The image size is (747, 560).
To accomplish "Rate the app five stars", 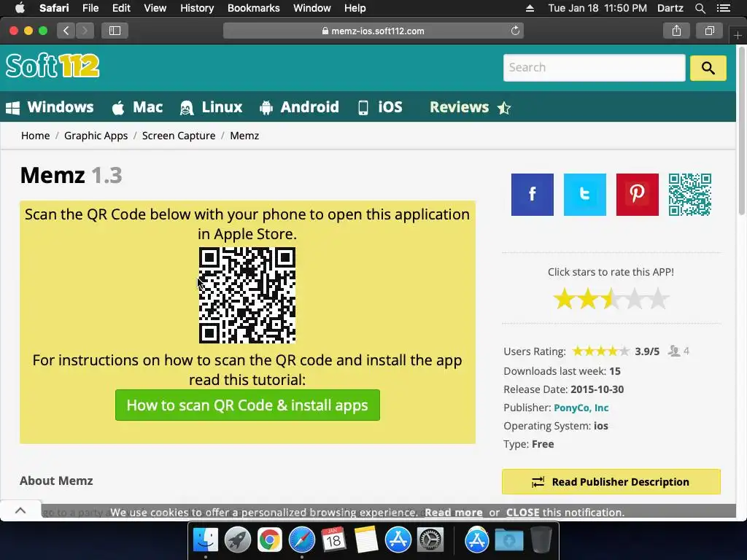I will pyautogui.click(x=657, y=299).
